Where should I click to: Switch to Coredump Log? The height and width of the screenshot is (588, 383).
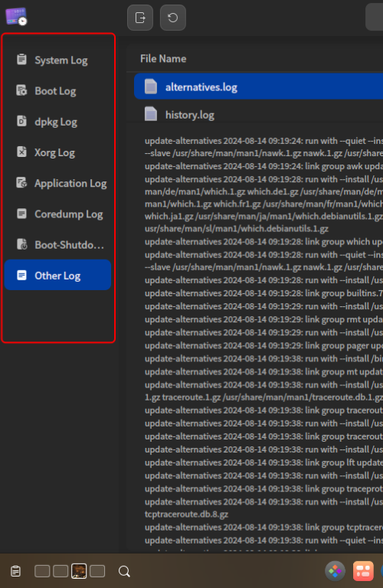pyautogui.click(x=57, y=214)
